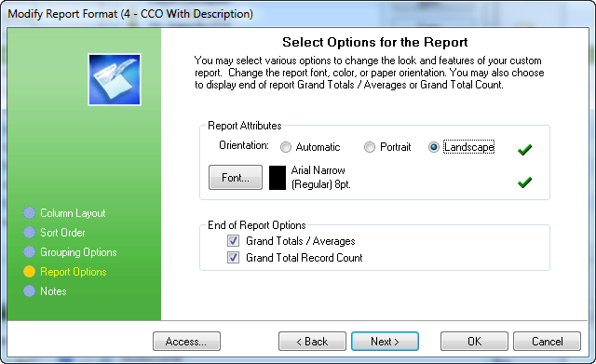This screenshot has height=364, width=596.
Task: Click the Cancel button
Action: pyautogui.click(x=547, y=342)
